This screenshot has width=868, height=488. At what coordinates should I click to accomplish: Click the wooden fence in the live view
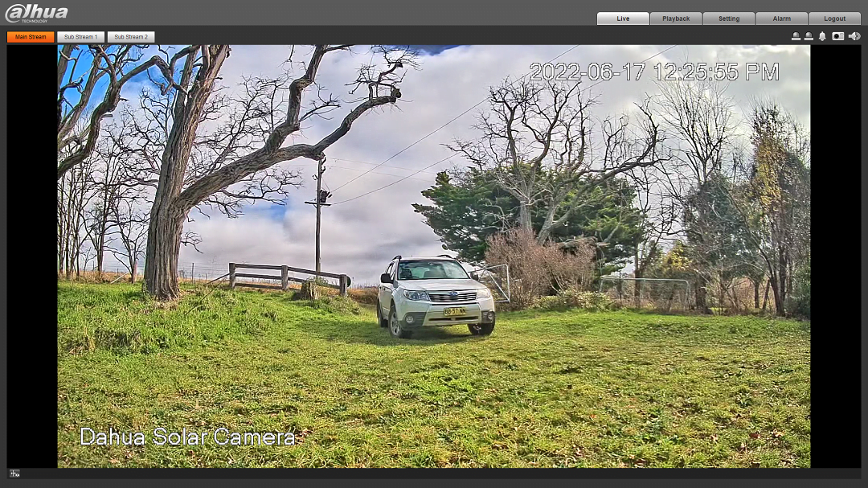[288, 276]
